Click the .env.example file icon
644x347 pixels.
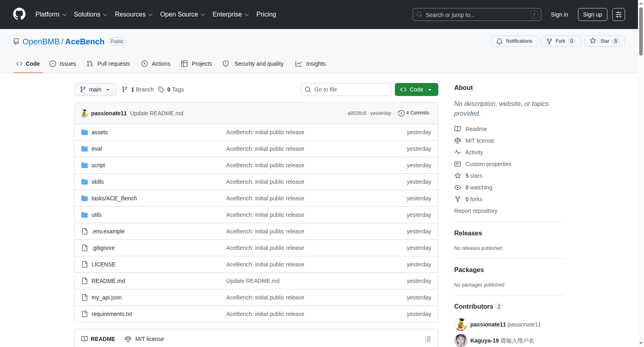point(85,231)
